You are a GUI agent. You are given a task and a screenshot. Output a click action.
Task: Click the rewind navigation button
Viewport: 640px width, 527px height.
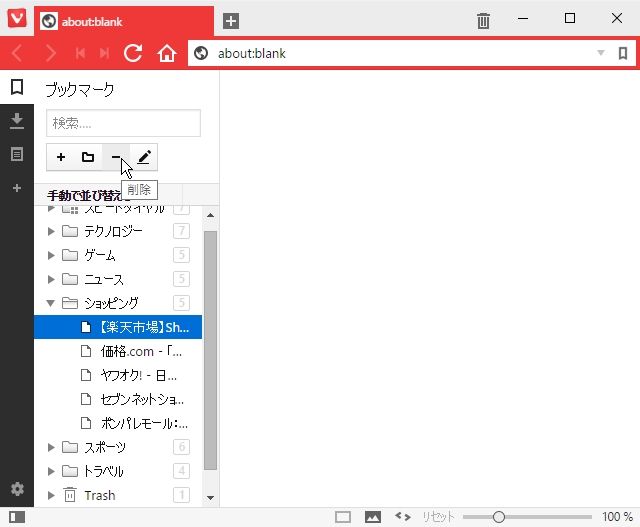click(80, 53)
